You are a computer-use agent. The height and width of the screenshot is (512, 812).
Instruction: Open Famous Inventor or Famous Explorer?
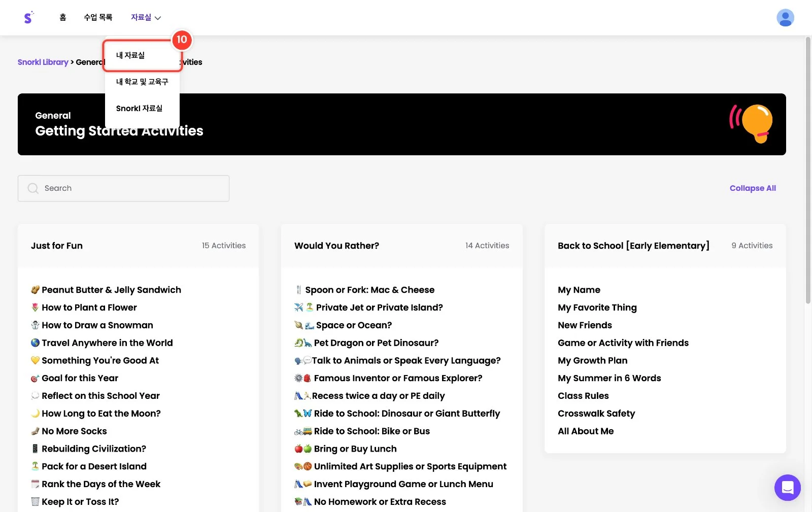pos(388,378)
